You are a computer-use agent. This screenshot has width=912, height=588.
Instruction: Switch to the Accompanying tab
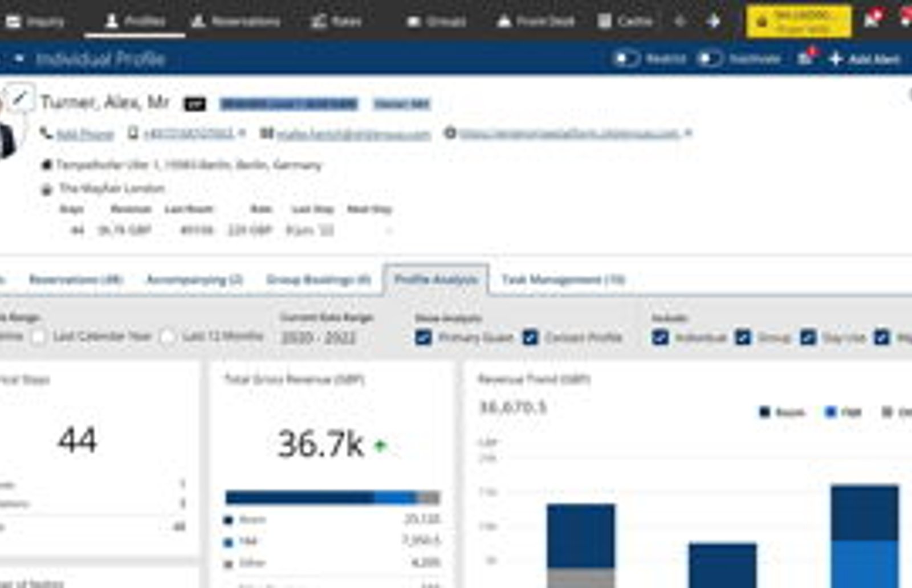[194, 279]
